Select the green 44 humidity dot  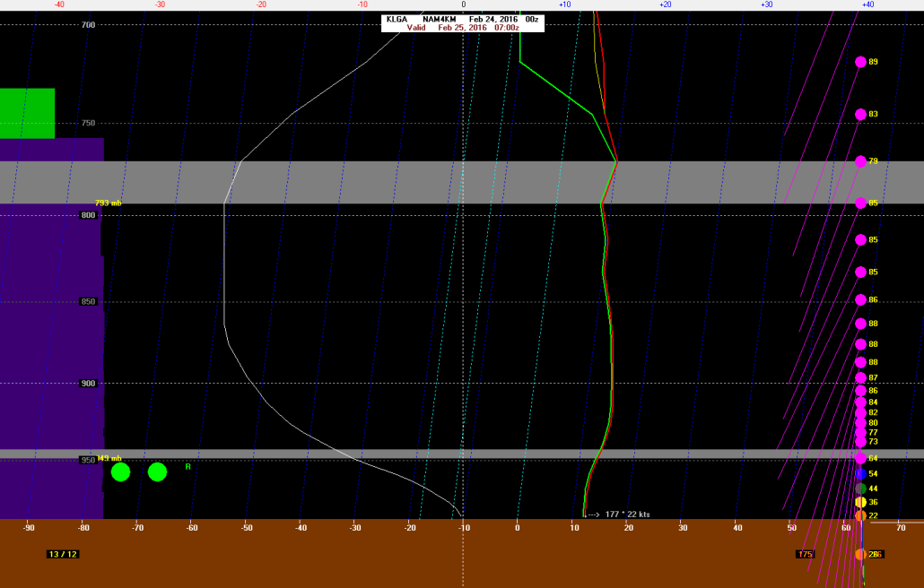pos(859,488)
